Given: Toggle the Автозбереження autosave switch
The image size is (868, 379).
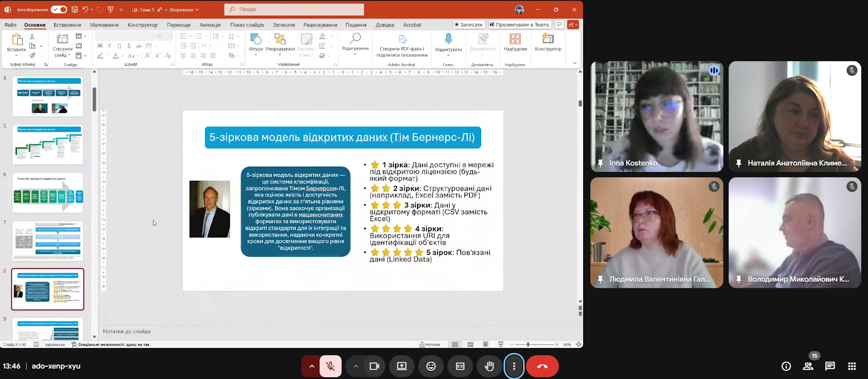Looking at the screenshot, I should 59,9.
